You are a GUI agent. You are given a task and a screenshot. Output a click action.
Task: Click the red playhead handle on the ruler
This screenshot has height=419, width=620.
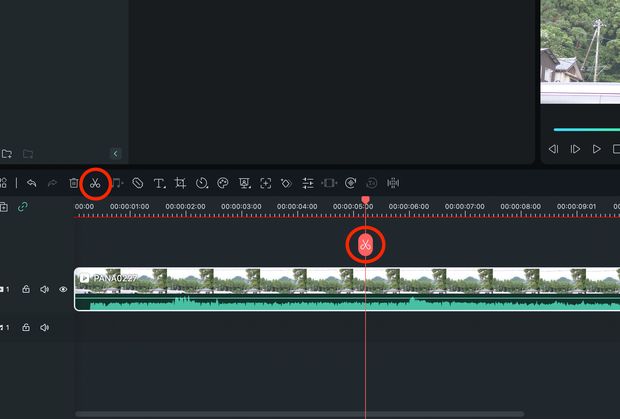(x=365, y=200)
